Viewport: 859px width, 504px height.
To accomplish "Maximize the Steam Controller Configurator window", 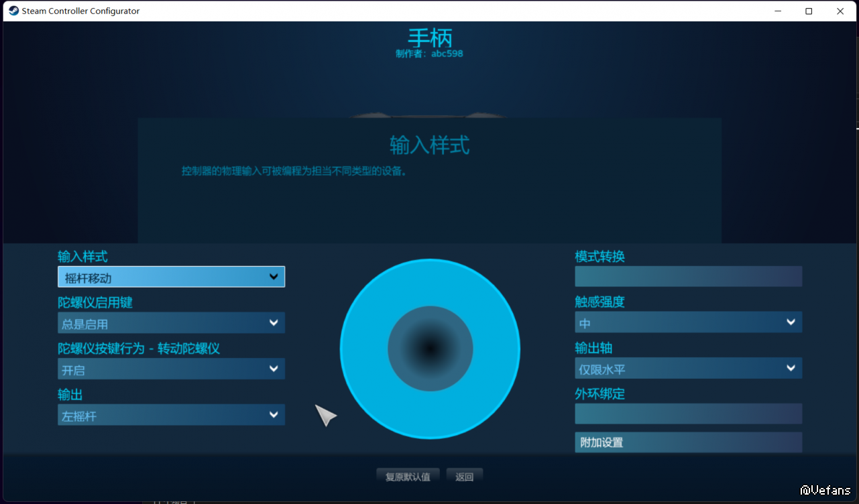I will (809, 11).
